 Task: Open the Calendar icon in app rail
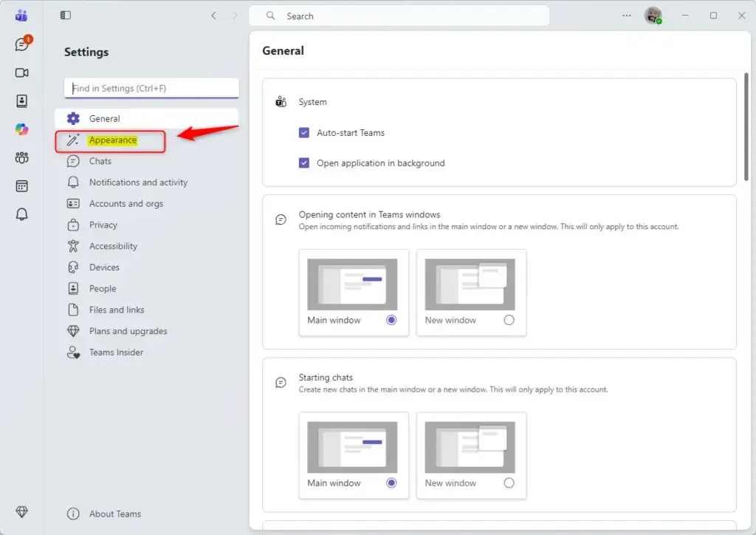[x=21, y=186]
